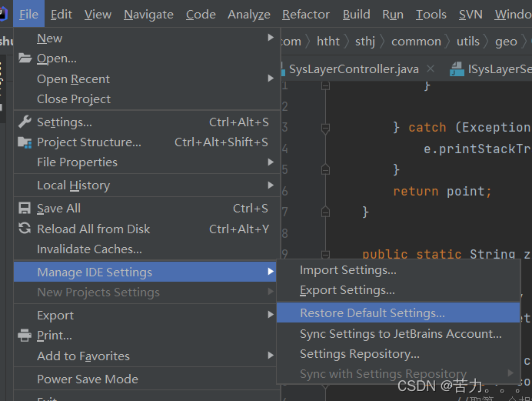Close the SysLayerController.java tab
The width and height of the screenshot is (532, 401).
(431, 69)
